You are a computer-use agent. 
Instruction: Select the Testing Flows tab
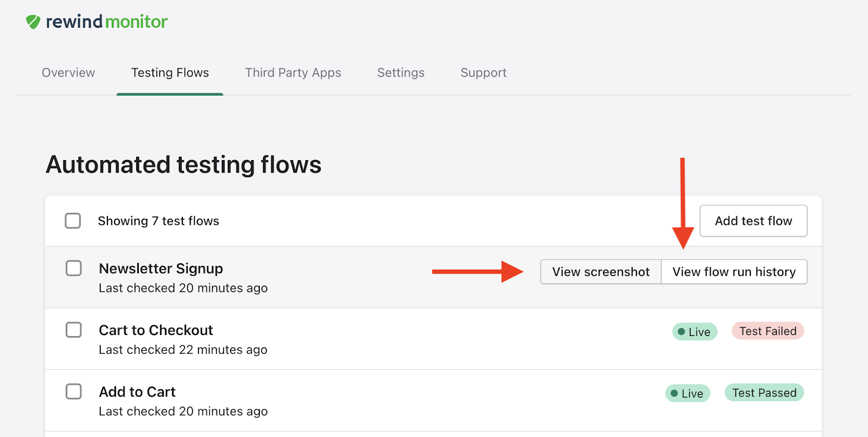click(170, 72)
